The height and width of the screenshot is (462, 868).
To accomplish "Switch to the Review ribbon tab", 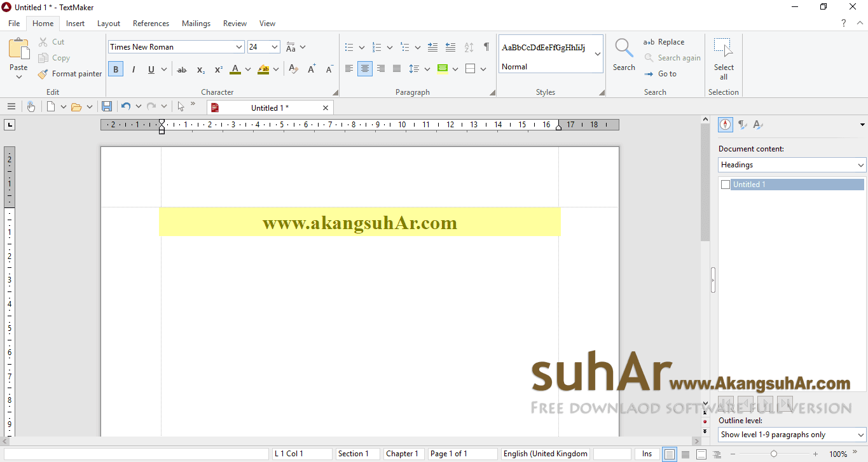I will pyautogui.click(x=235, y=24).
